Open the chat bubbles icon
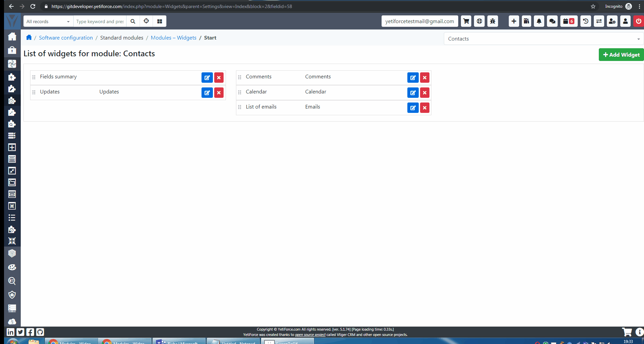Screen dimensions: 644x344 [x=552, y=21]
